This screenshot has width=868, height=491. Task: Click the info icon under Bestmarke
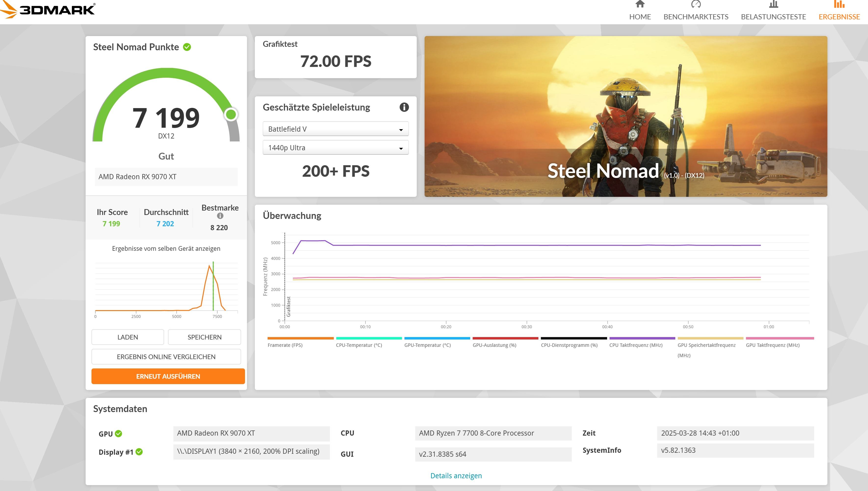[220, 216]
